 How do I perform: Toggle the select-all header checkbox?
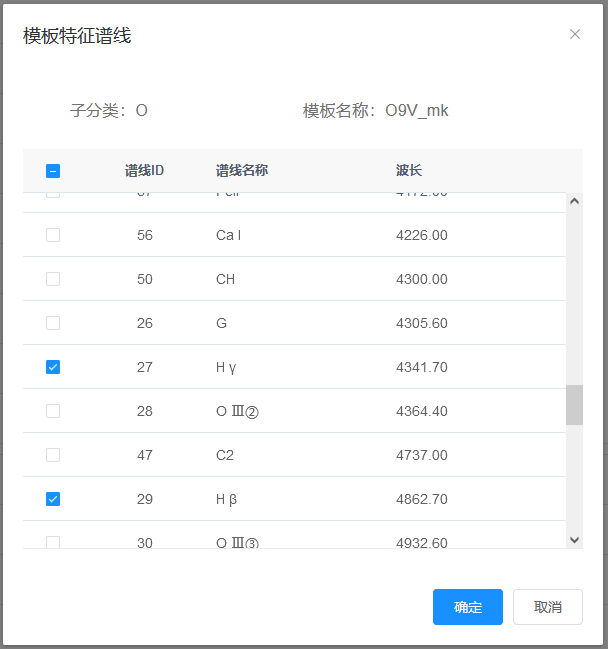(53, 171)
